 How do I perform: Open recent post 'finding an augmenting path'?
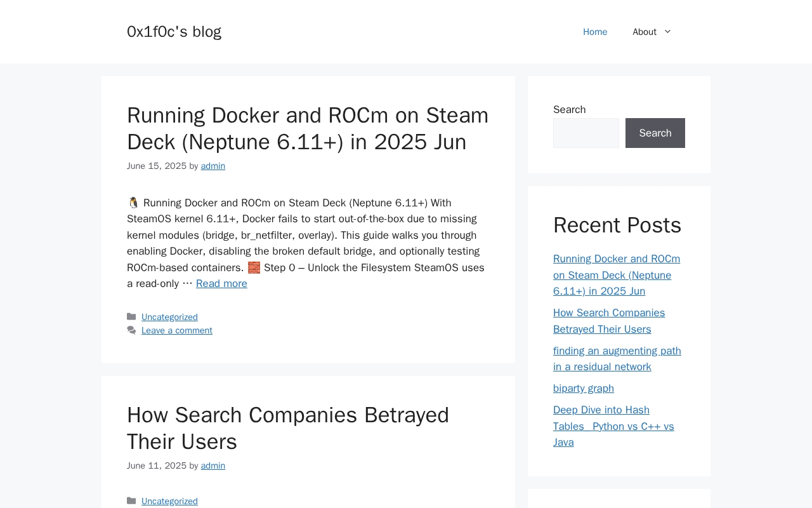tap(617, 359)
